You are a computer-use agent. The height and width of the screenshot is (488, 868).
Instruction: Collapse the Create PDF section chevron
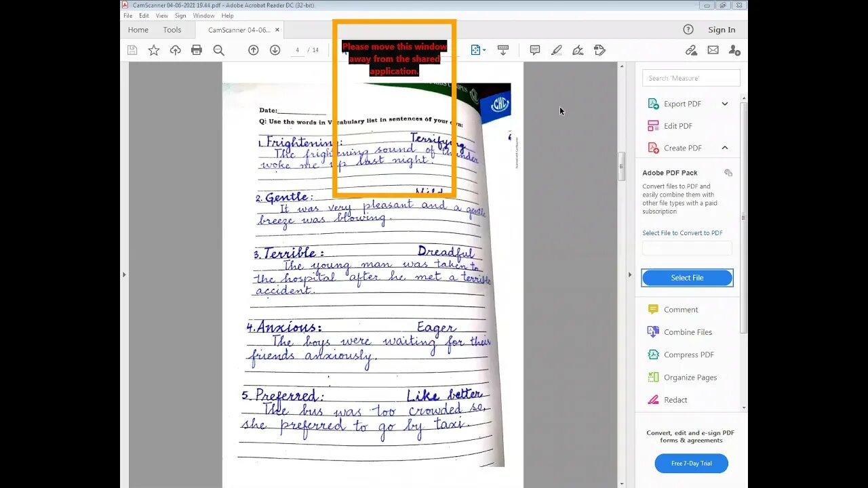pos(725,148)
